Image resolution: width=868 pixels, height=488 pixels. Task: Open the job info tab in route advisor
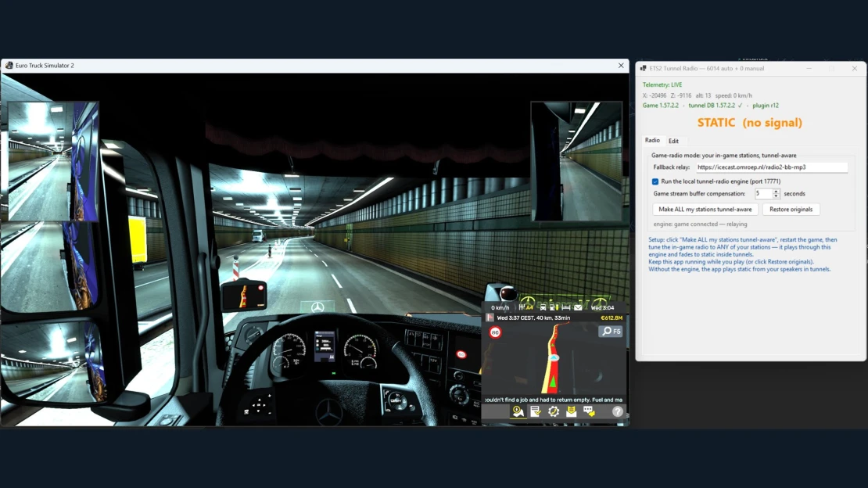536,411
